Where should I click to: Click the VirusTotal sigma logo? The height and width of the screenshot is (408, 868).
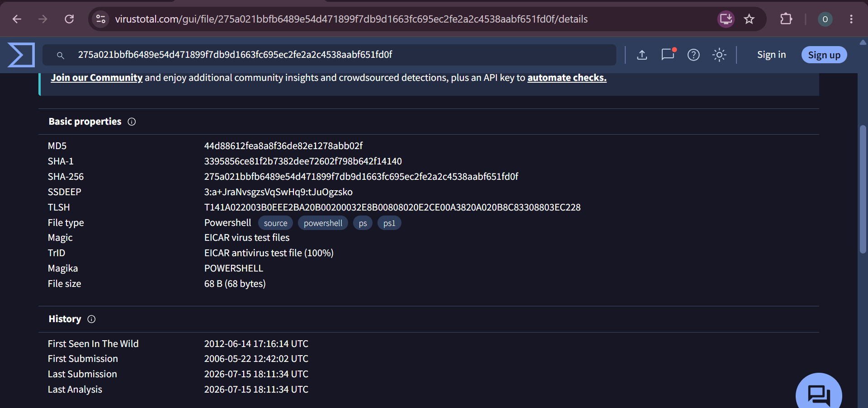[21, 55]
